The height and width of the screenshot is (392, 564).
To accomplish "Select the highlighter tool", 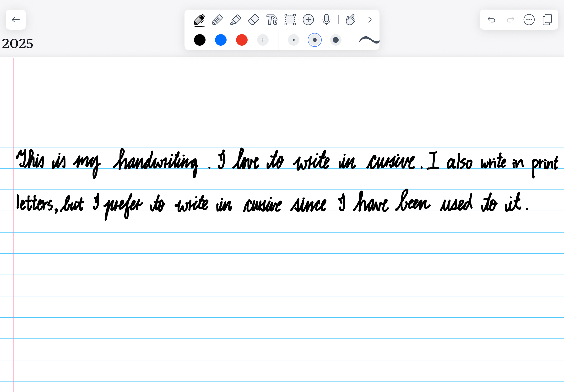I will (x=235, y=20).
